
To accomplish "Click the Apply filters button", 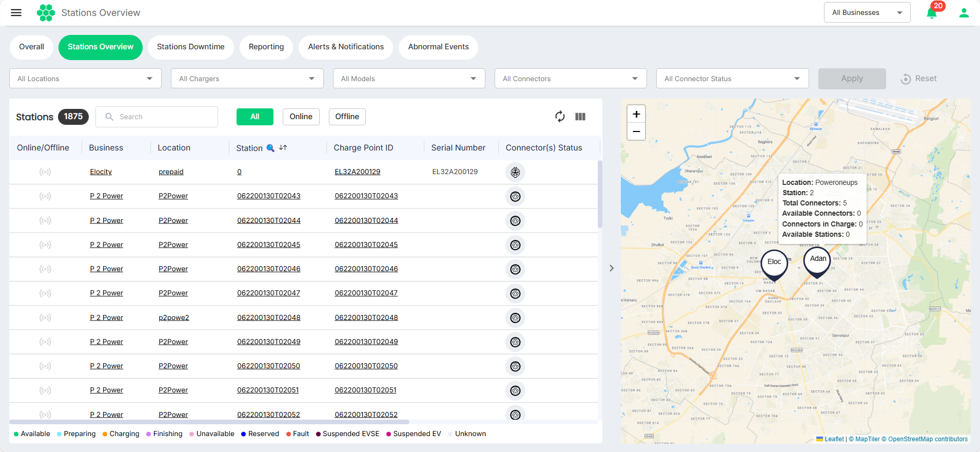I will pos(852,79).
